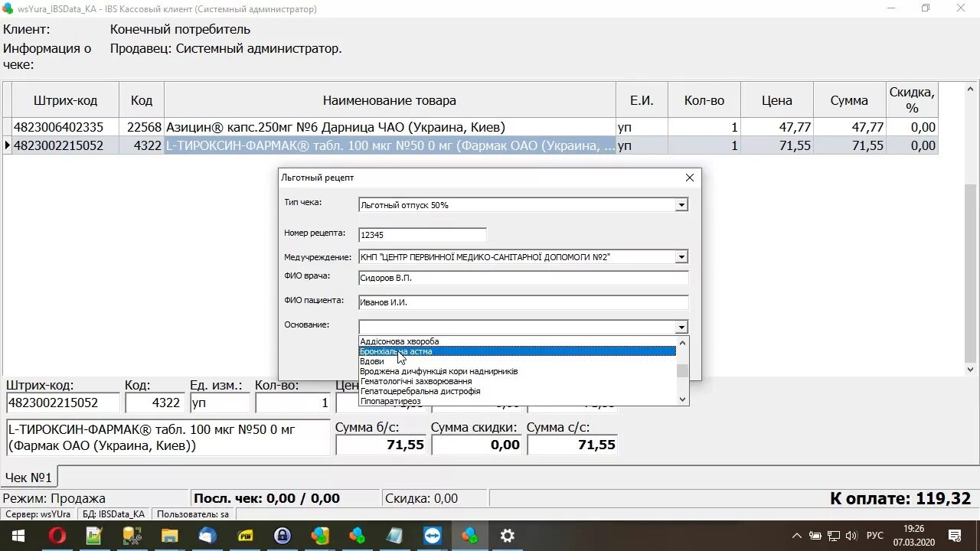Click the Кол-во field showing 1

(293, 403)
